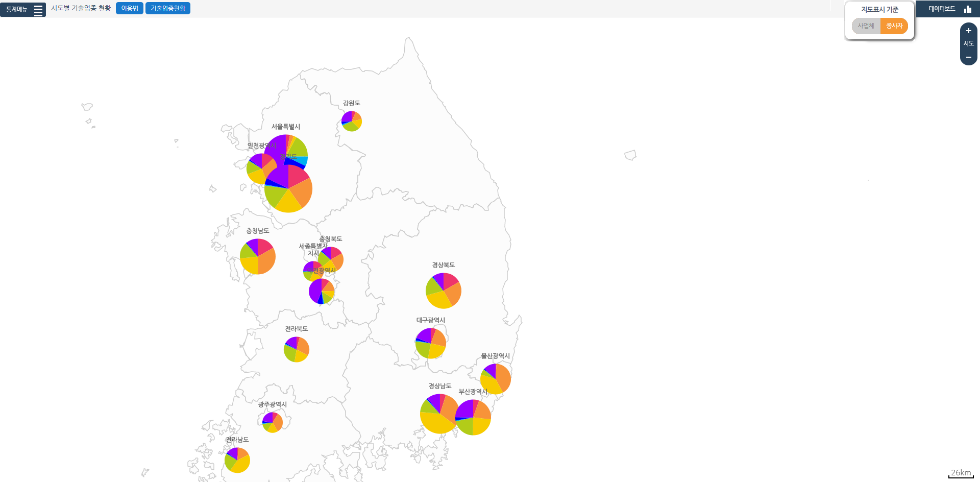Image resolution: width=980 pixels, height=482 pixels.
Task: Select the 전라북도 pie chart
Action: tap(297, 349)
